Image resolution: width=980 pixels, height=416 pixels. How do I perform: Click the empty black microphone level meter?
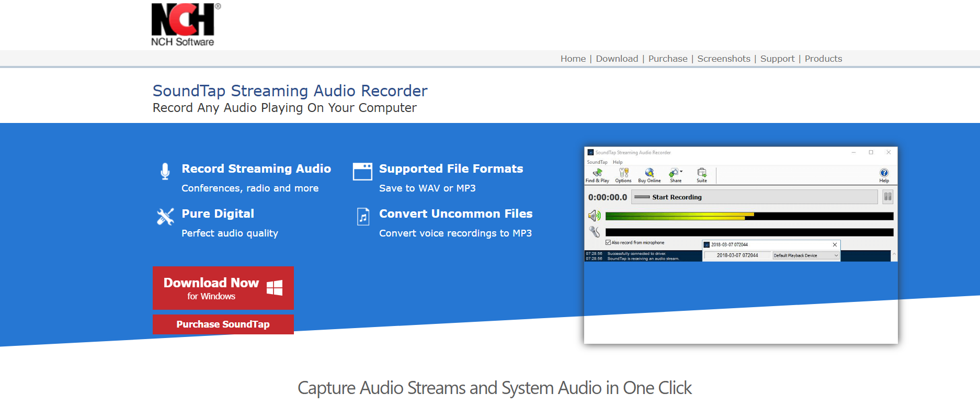(x=749, y=232)
